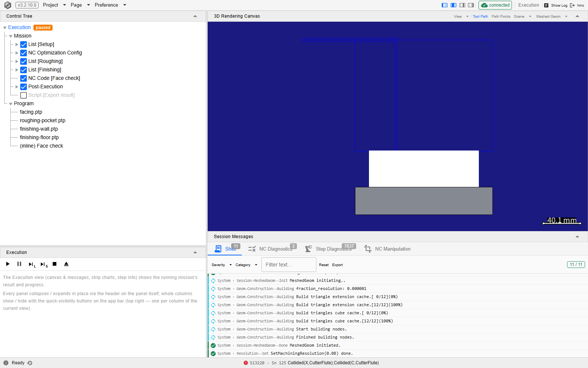Reset the message filters
This screenshot has width=588, height=368.
tap(324, 265)
